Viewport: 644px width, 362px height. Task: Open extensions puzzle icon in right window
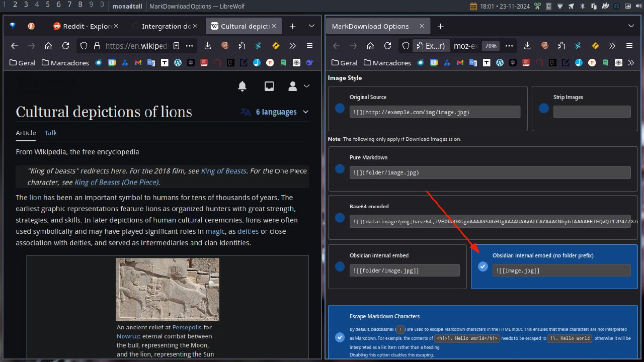point(562,46)
